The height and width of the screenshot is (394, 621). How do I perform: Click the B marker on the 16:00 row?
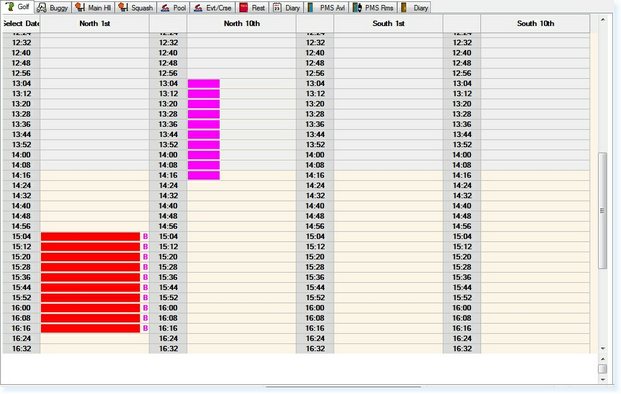[145, 308]
